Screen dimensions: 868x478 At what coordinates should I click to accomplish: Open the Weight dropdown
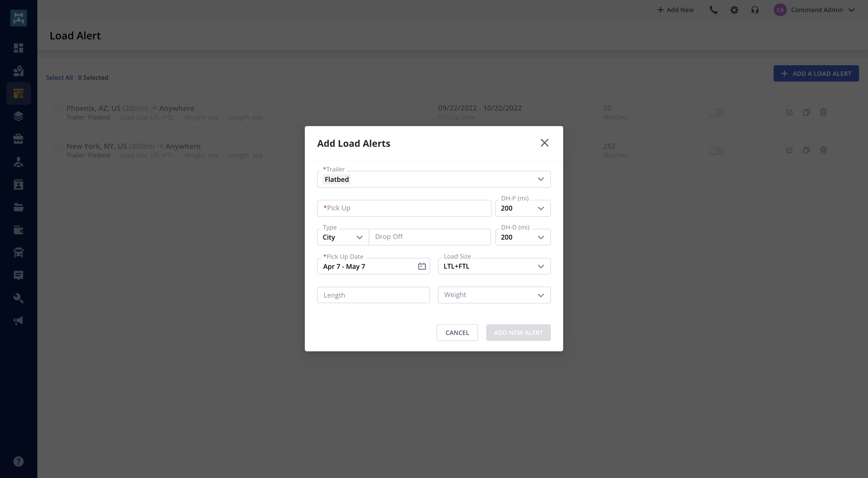pos(494,295)
